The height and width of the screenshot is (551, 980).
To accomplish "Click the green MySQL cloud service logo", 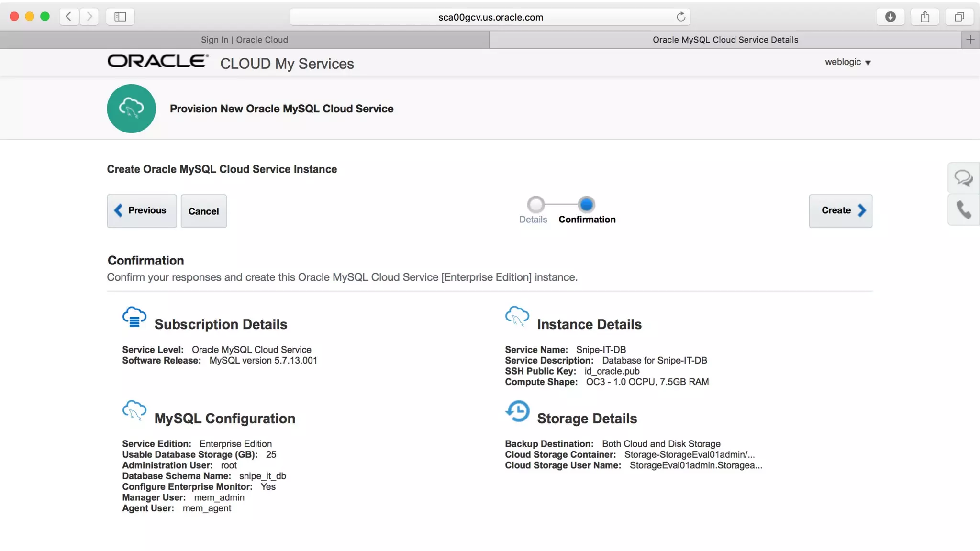I will [131, 109].
